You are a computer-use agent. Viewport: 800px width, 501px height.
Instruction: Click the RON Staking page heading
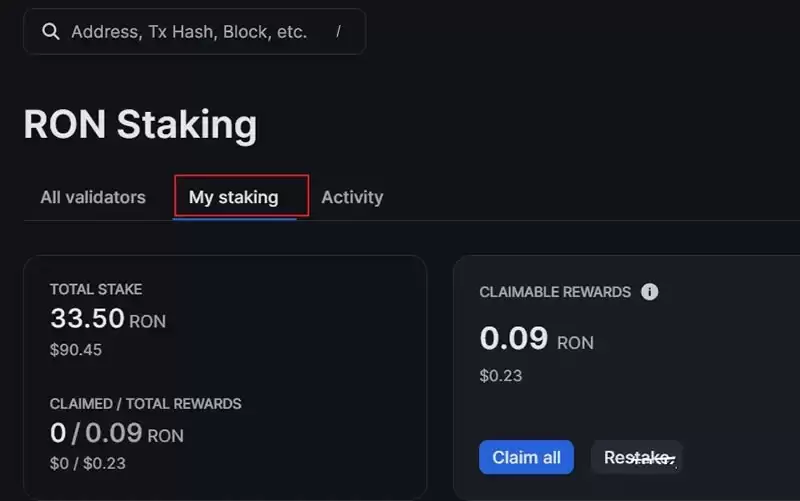point(140,126)
